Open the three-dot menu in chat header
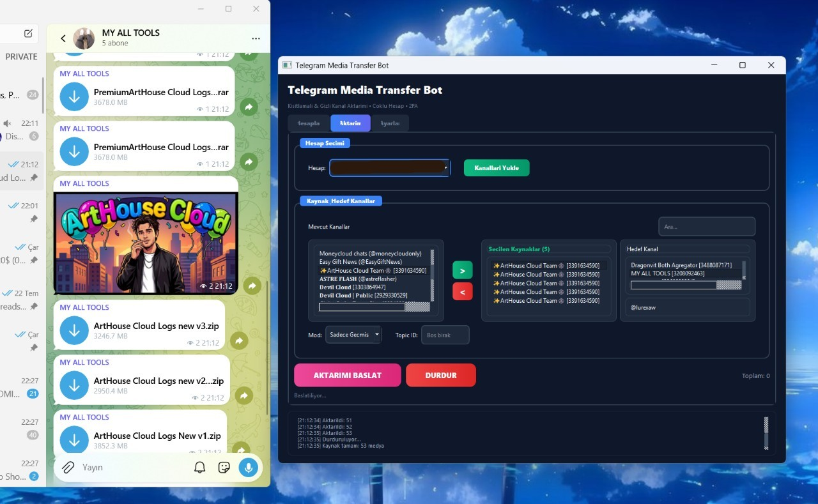Image resolution: width=818 pixels, height=504 pixels. (x=256, y=38)
